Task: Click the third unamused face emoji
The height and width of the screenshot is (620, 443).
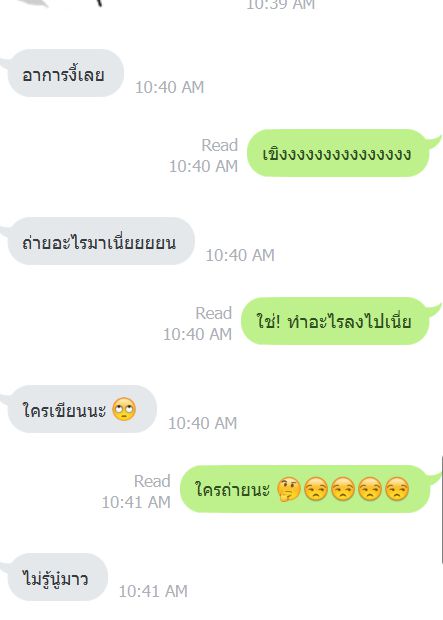Action: pyautogui.click(x=370, y=489)
